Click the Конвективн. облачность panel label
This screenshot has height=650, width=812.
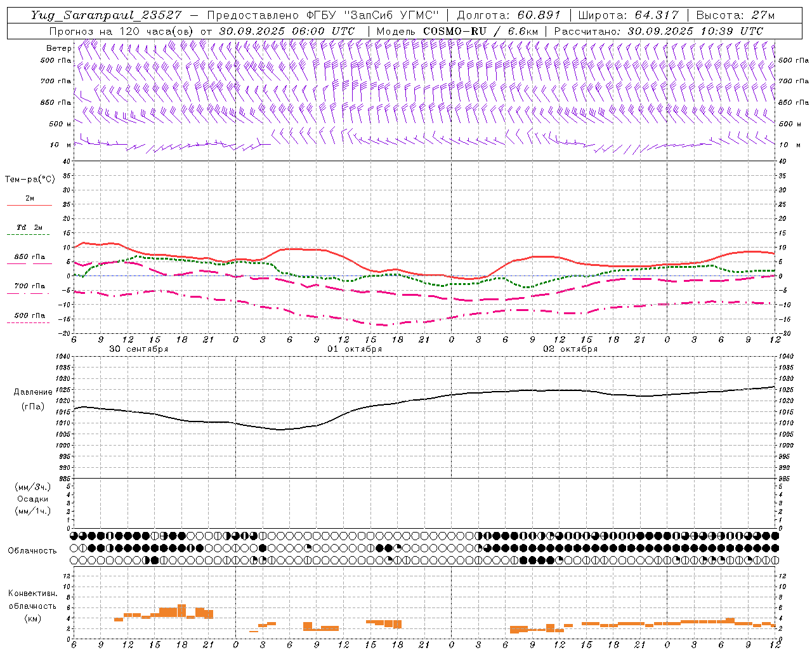coord(32,600)
